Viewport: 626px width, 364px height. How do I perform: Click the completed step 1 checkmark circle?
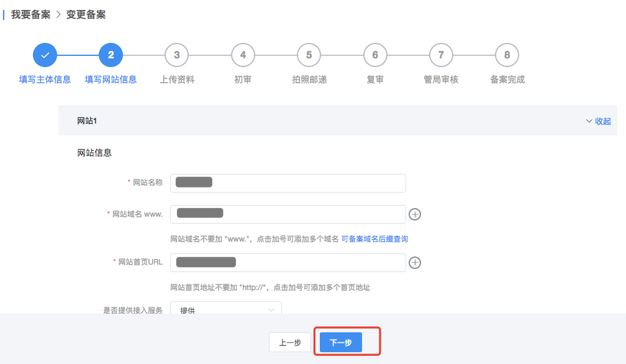point(45,55)
